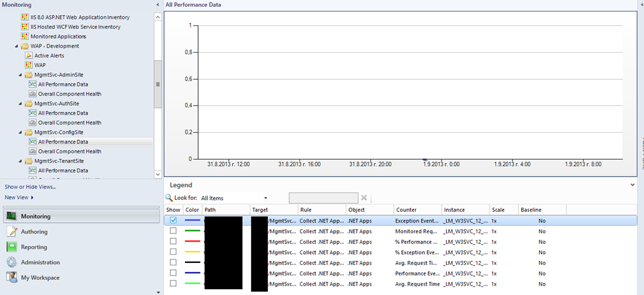This screenshot has height=295, width=644.
Task: Click the Active Alerts view icon
Action: [28, 55]
